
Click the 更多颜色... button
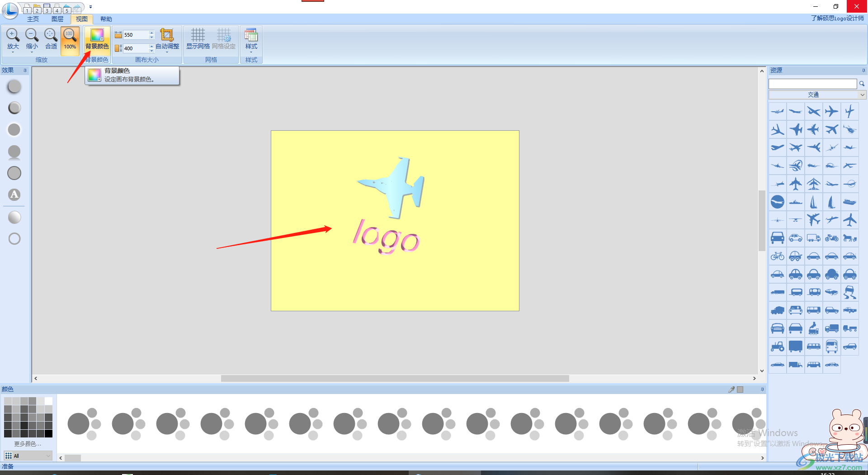(28, 444)
